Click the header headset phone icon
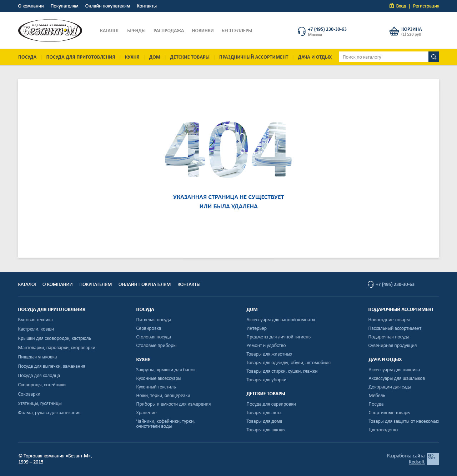The image size is (457, 476). point(302,31)
